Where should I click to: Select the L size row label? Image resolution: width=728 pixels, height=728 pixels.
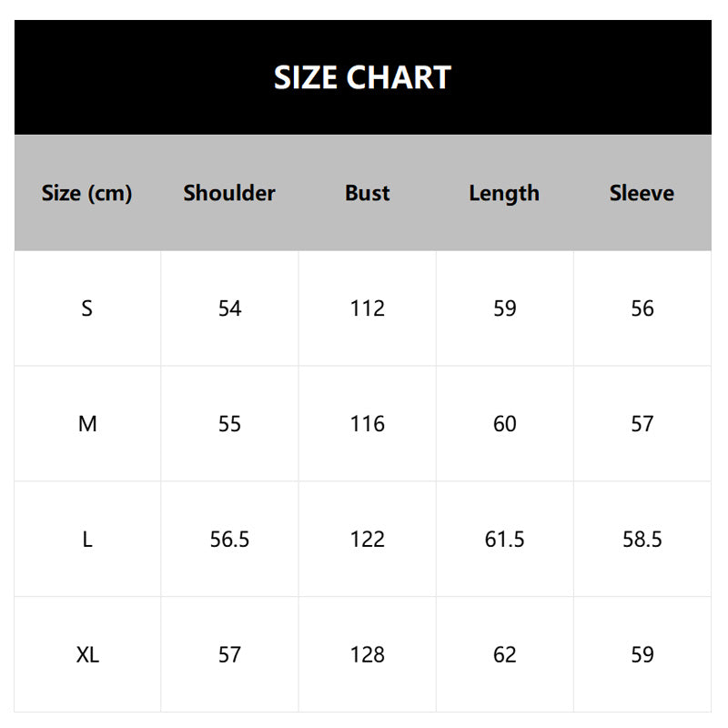point(87,540)
